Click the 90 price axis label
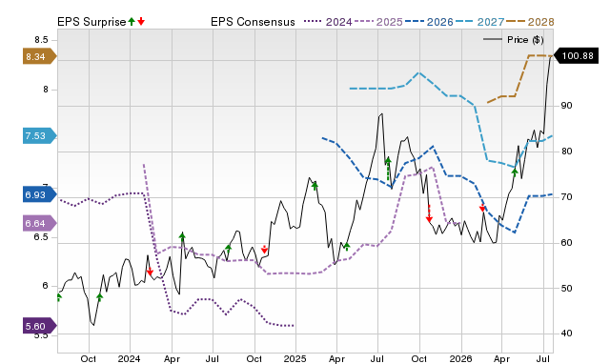 pyautogui.click(x=566, y=106)
